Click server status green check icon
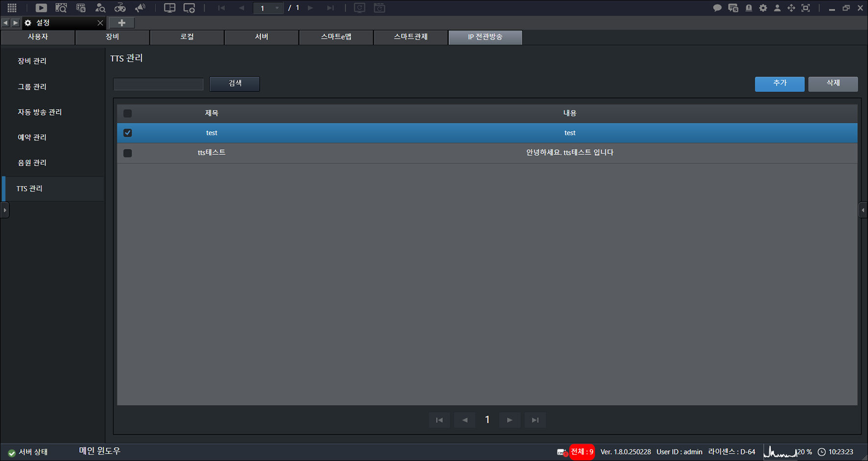The height and width of the screenshot is (461, 868). [12, 453]
